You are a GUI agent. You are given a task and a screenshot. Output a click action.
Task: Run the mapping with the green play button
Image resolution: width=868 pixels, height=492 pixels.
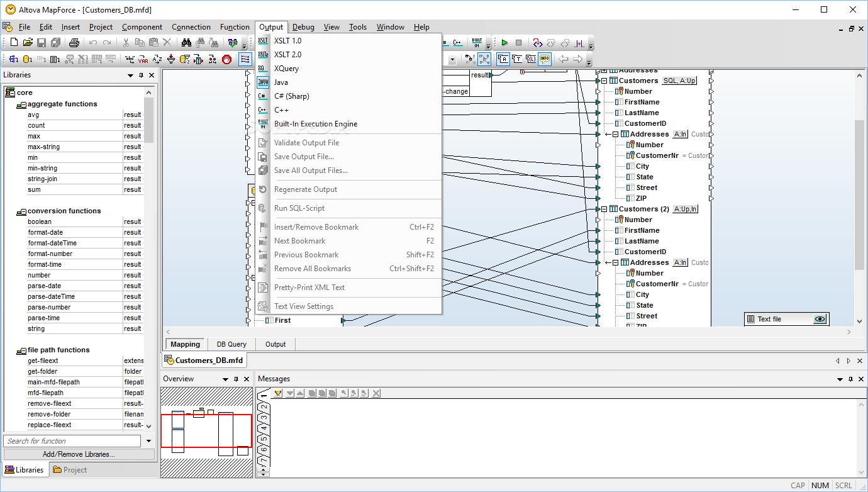[x=504, y=43]
